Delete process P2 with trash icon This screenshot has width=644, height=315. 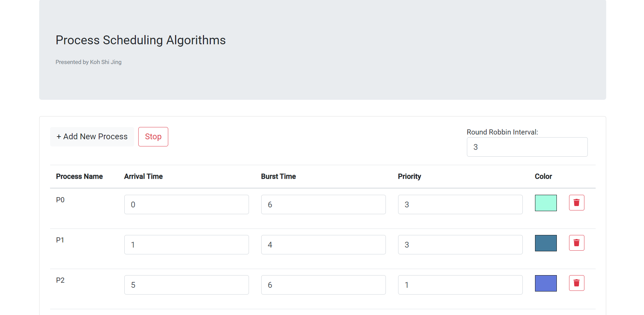coord(577,283)
